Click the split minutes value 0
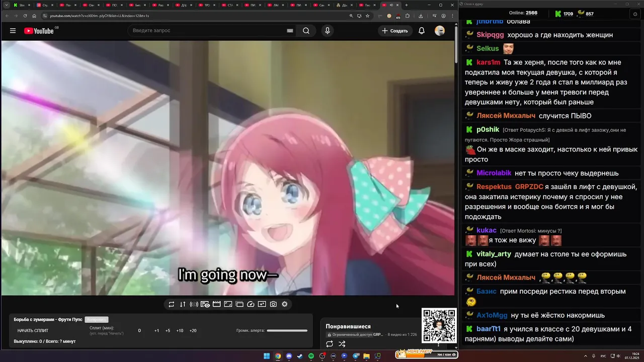Image resolution: width=644 pixels, height=362 pixels. [139, 331]
